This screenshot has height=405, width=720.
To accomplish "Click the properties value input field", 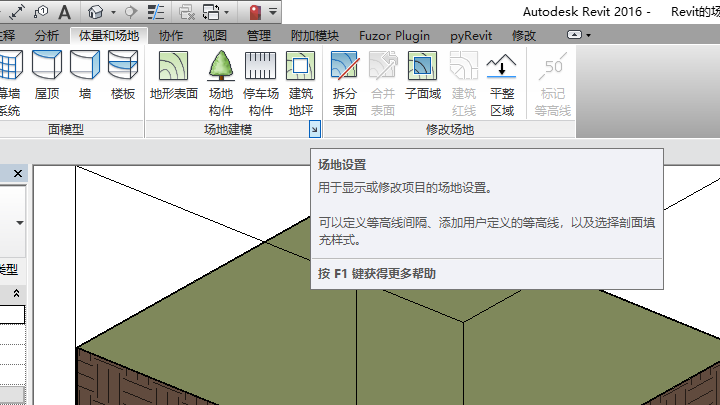I will point(12,315).
